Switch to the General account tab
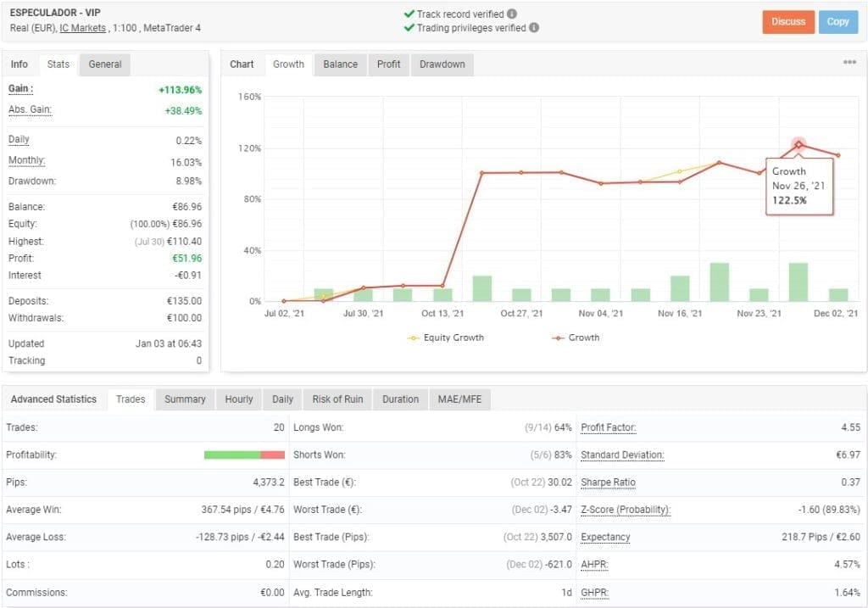Viewport: 868px width, 608px height. [103, 64]
